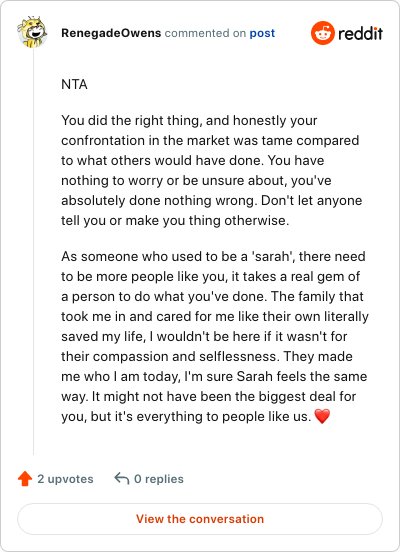Viewport: 400px width, 552px height.
Task: Click the line 'absolutely done nothing wrong'
Action: tap(212, 200)
